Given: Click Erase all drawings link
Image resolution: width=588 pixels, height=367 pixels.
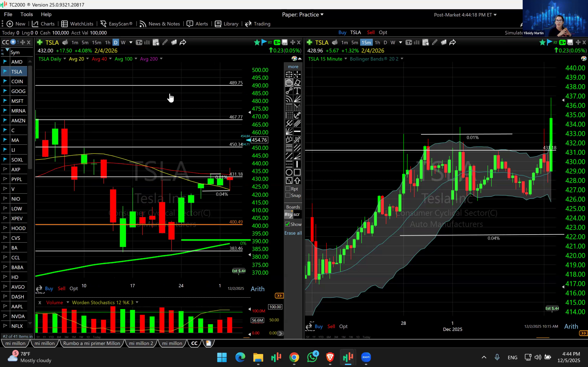Looking at the screenshot, I should [x=293, y=233].
